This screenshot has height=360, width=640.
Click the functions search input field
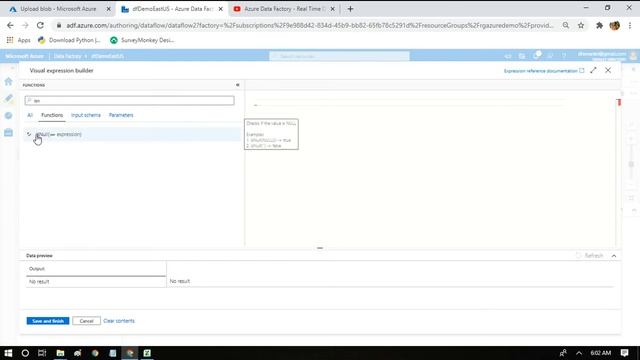click(x=129, y=100)
